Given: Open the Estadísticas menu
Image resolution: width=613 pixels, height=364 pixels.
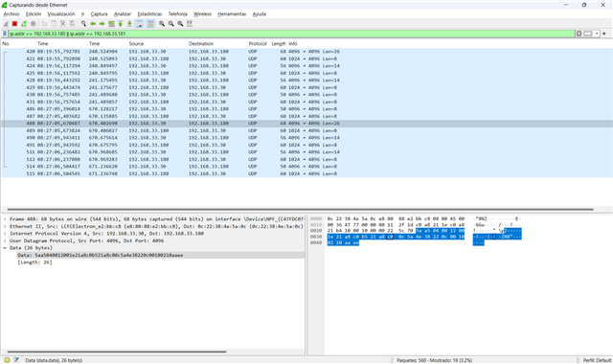Looking at the screenshot, I should click(149, 14).
